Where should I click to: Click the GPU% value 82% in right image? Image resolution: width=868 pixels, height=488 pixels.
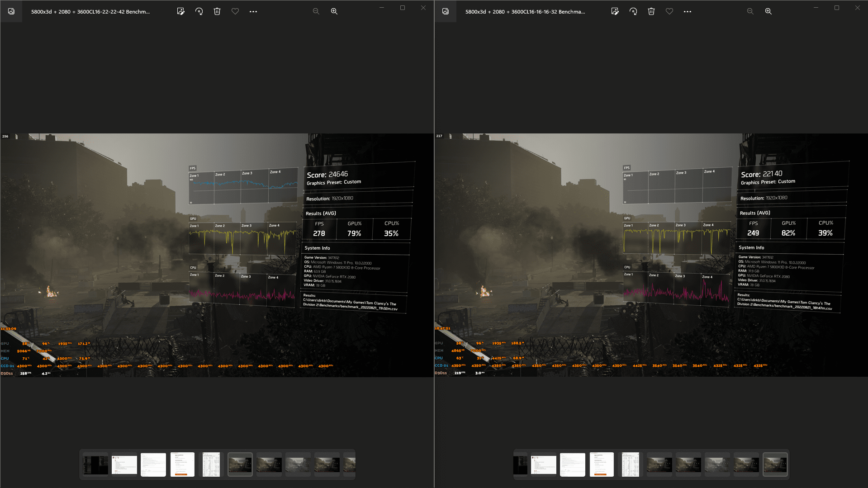788,233
